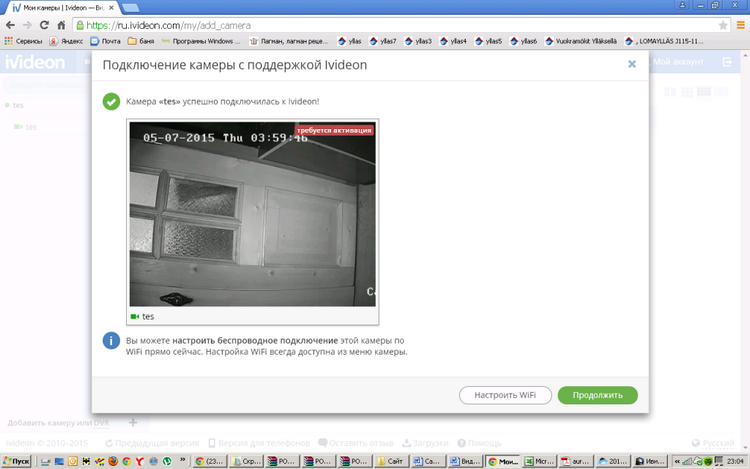Open the yllas6 bookmark
This screenshot has width=750, height=469.
(x=523, y=41)
